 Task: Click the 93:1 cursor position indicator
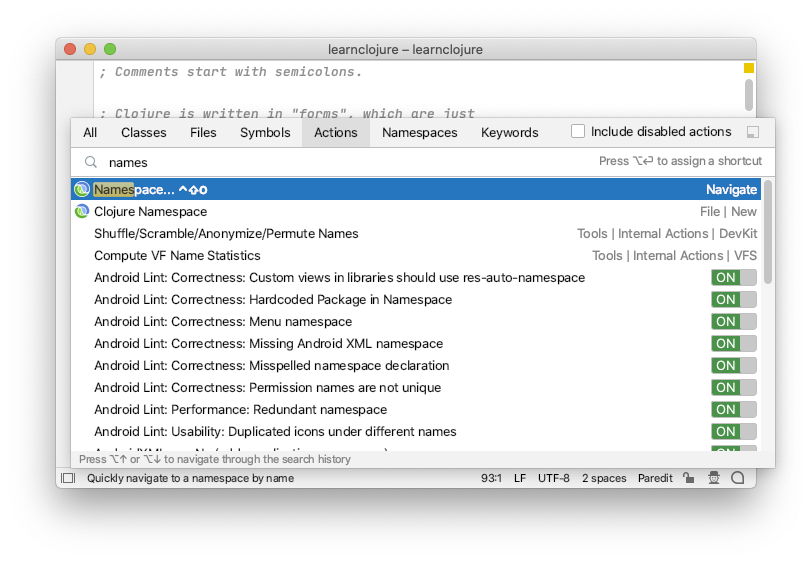click(491, 478)
